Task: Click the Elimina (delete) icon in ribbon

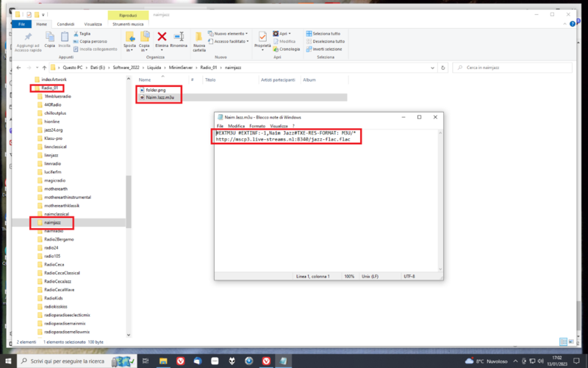Action: (162, 39)
